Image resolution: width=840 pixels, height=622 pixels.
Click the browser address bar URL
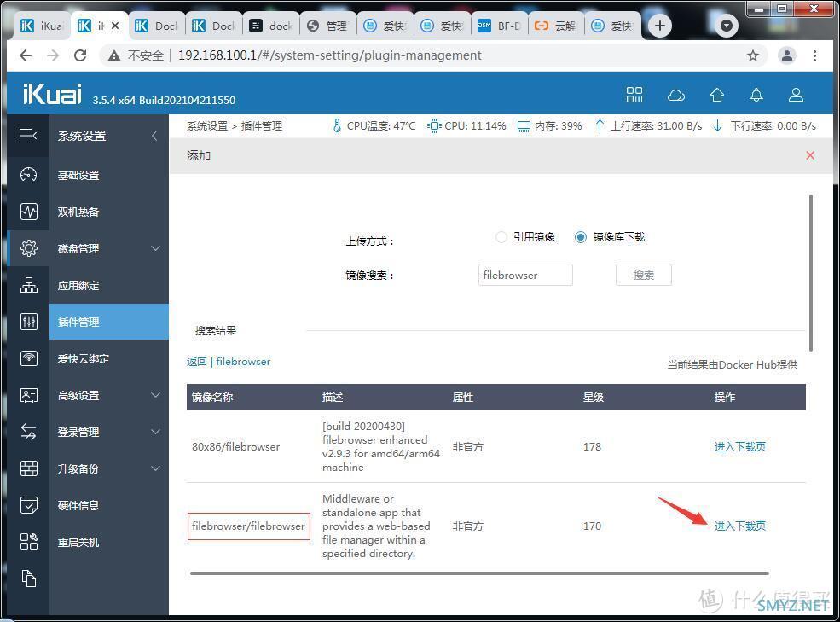pyautogui.click(x=329, y=55)
